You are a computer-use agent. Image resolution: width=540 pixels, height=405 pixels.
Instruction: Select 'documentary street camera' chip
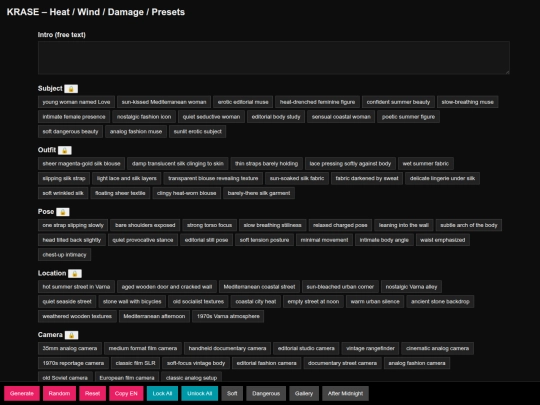point(342,363)
